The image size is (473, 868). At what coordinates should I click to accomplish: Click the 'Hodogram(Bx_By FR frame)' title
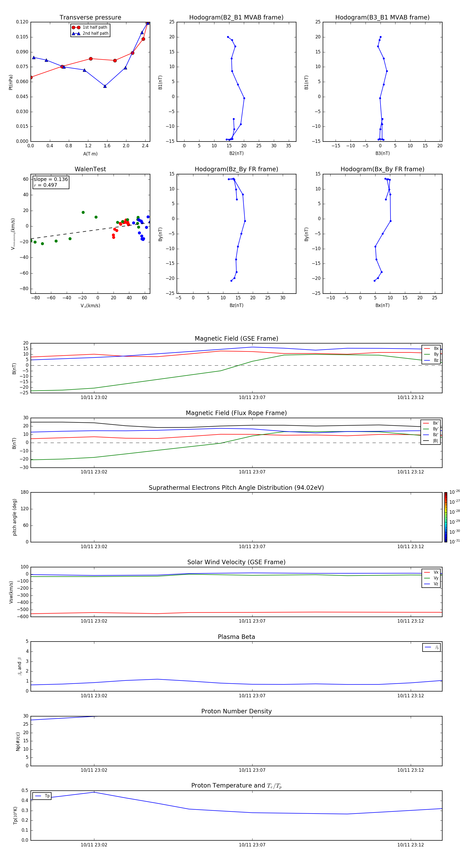(382, 169)
